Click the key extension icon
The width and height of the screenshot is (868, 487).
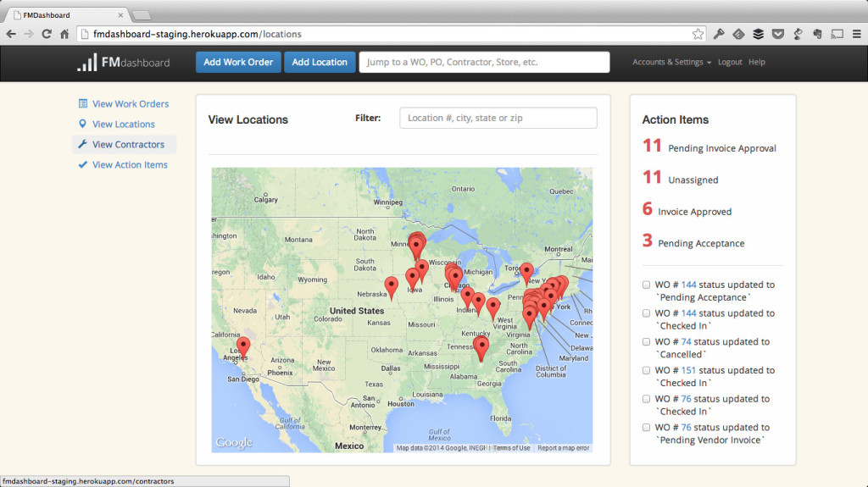(x=719, y=35)
